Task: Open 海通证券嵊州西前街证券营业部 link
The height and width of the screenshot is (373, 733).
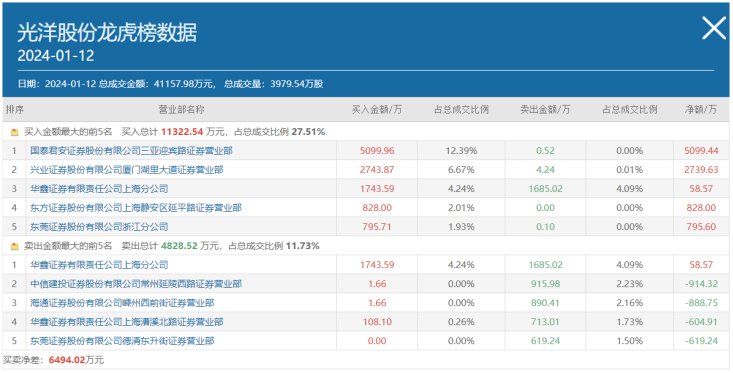Action: [x=122, y=303]
